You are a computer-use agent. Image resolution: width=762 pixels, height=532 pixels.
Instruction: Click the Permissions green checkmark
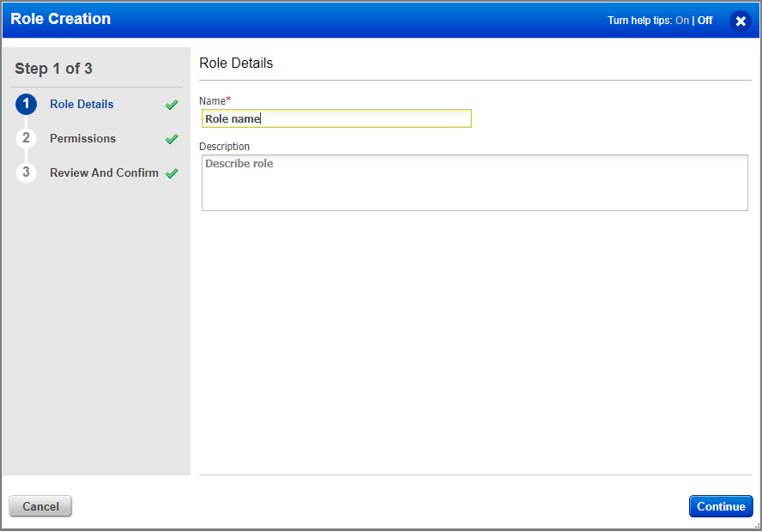172,139
